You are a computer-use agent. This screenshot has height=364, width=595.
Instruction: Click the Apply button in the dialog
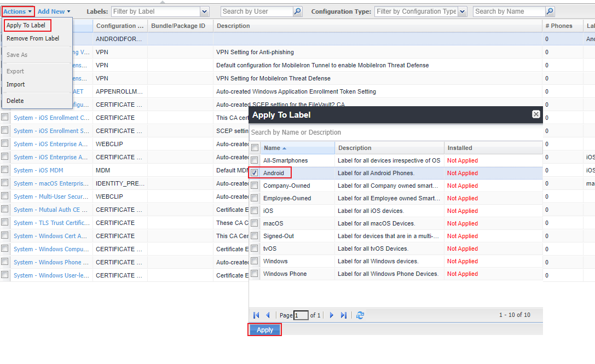click(264, 330)
